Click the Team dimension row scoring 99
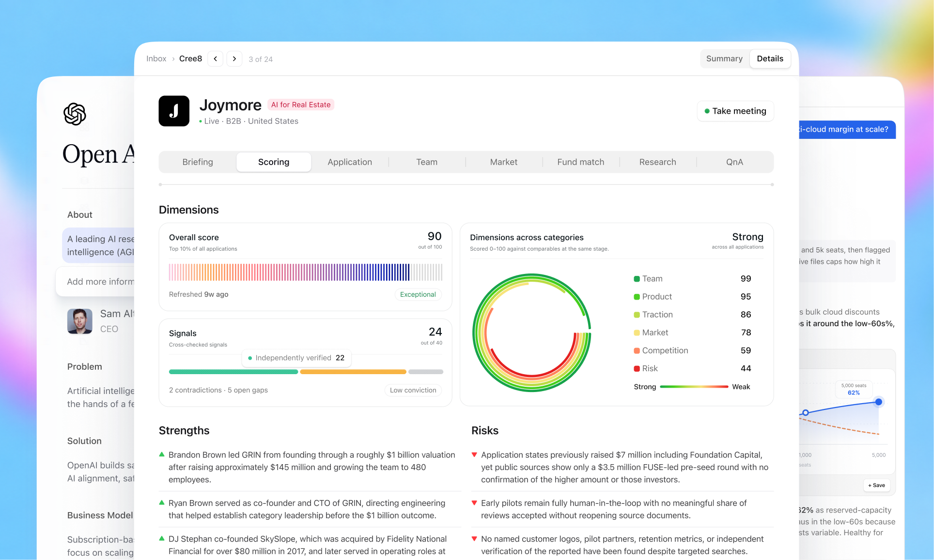This screenshot has width=934, height=560. tap(692, 279)
